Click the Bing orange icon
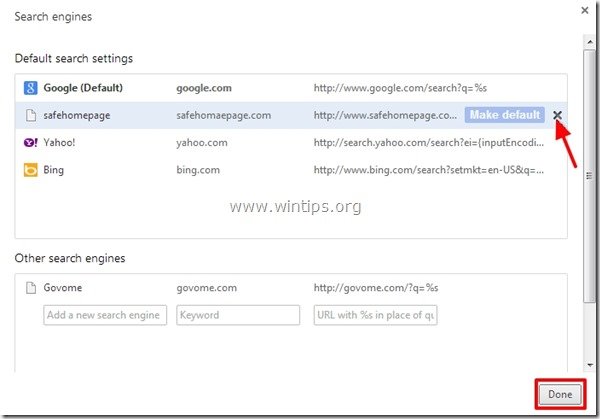Viewport: 600px width, 419px height. point(30,170)
